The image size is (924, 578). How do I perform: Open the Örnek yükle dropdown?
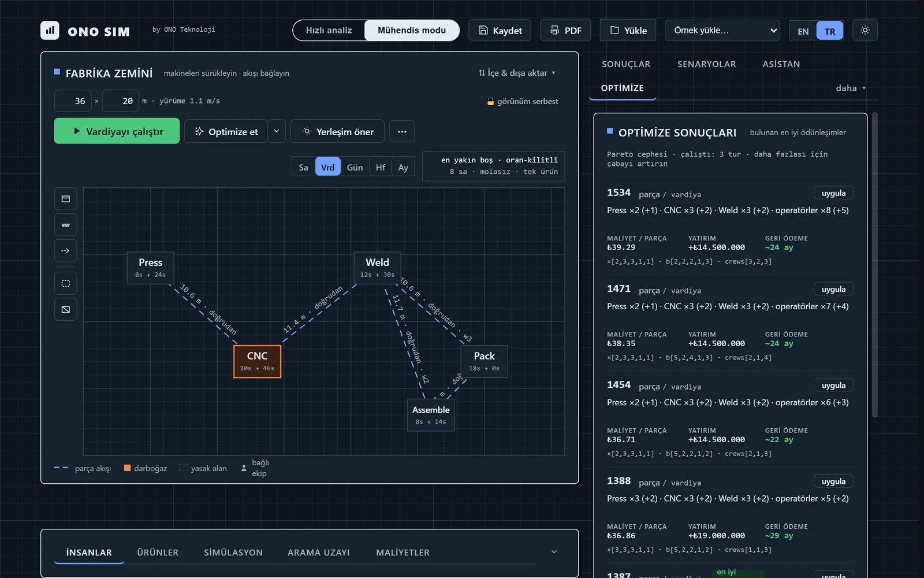(x=722, y=30)
